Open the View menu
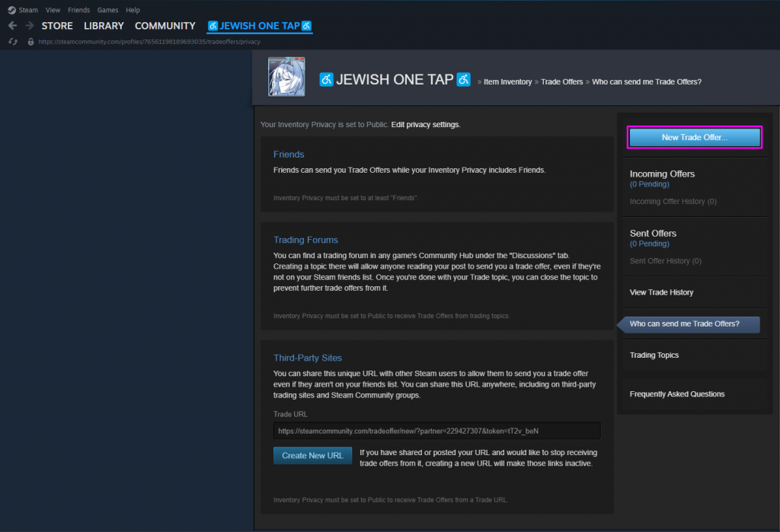Screen dimensions: 780x532 click(53, 10)
